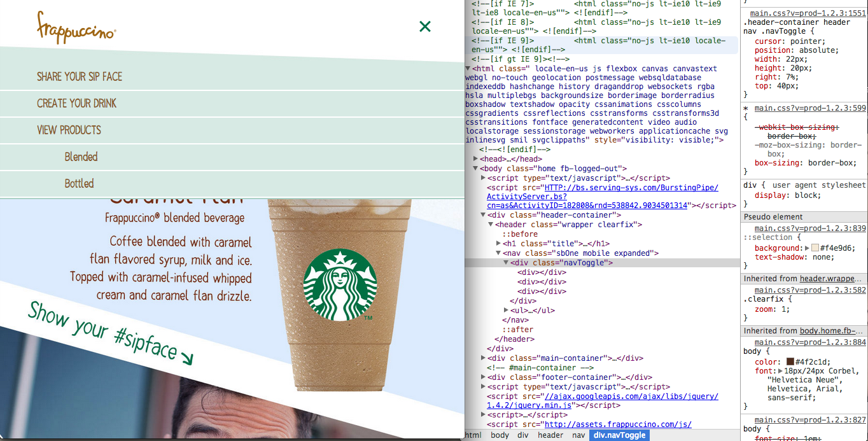Open the bs.serving-sys.com BurstingPipe script URL
The image size is (868, 441).
pos(603,197)
